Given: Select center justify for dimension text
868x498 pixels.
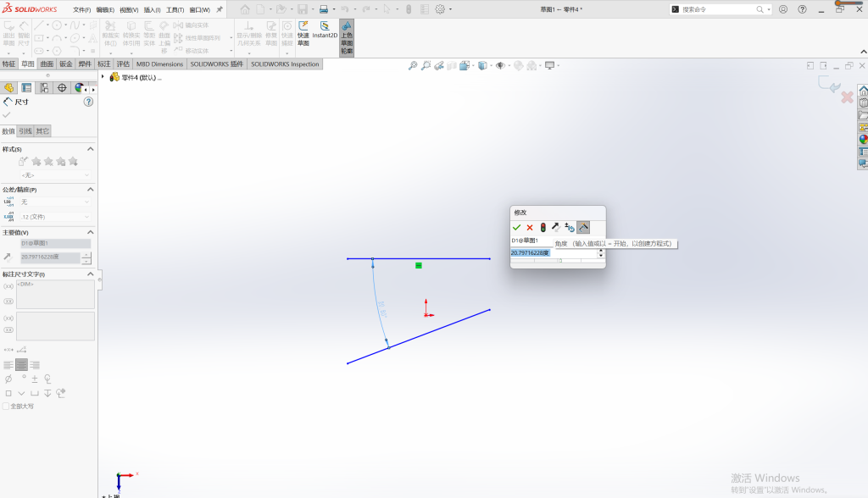Looking at the screenshot, I should 21,365.
